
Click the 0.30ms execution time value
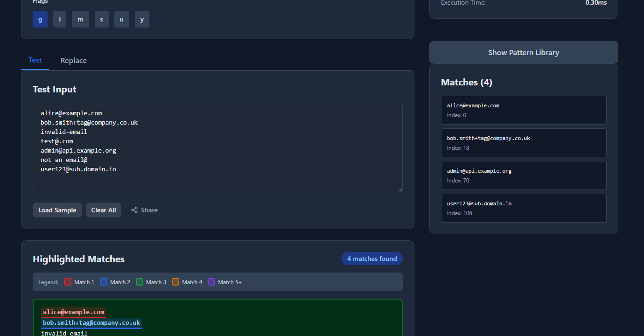[x=596, y=3]
